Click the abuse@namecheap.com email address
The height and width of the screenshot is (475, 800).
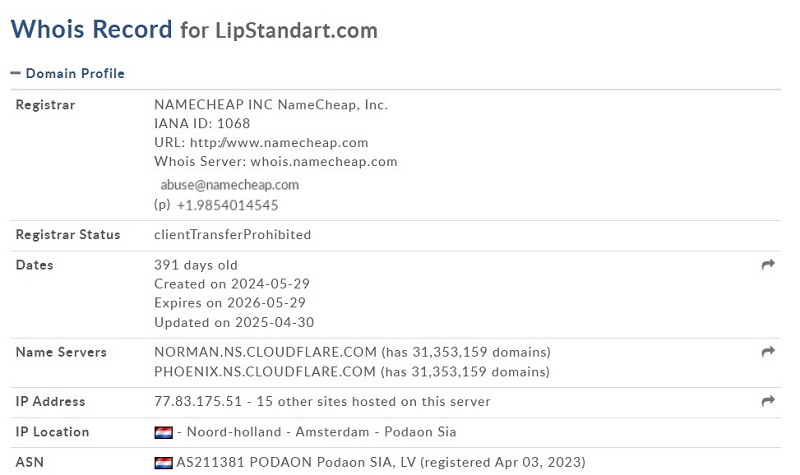tap(230, 185)
